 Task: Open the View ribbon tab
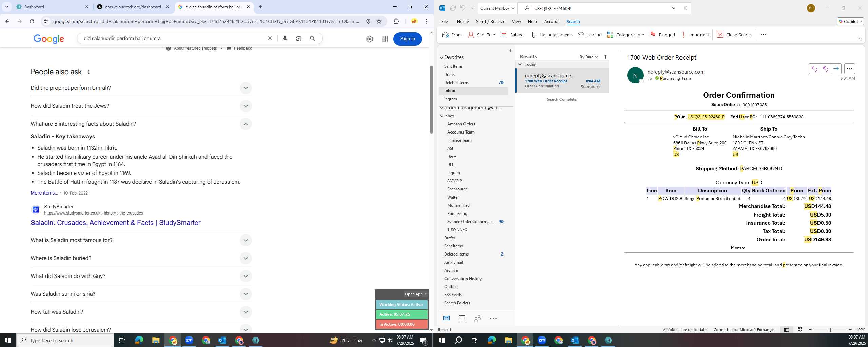516,21
